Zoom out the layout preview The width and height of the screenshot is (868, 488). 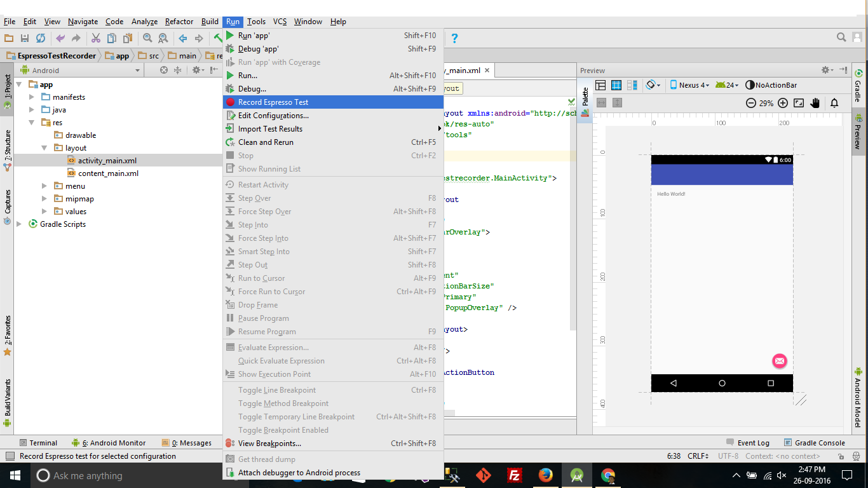click(x=751, y=103)
